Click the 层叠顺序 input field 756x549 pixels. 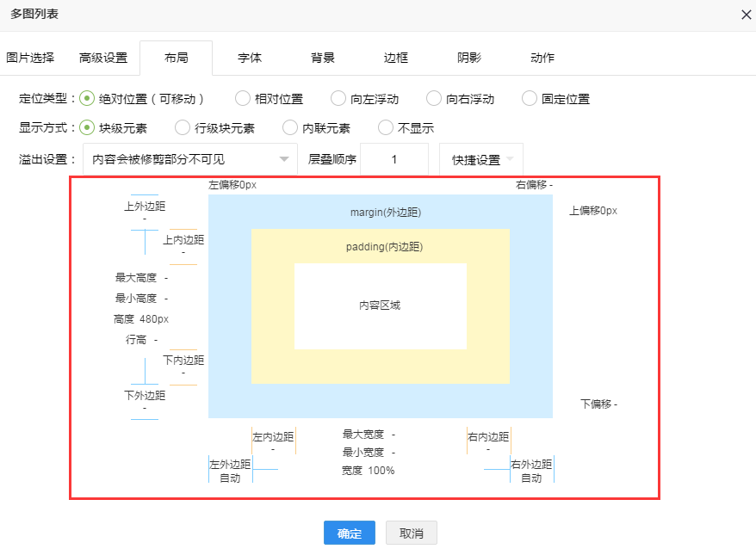pyautogui.click(x=394, y=159)
